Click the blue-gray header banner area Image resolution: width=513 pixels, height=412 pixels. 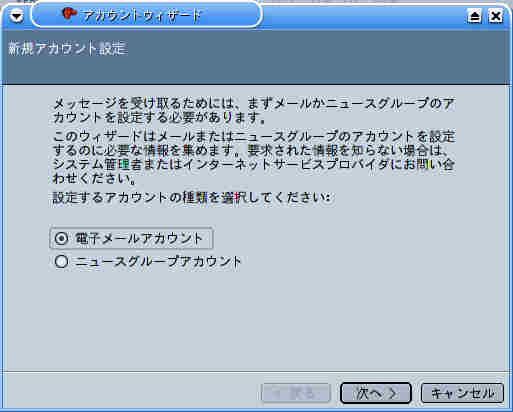pos(256,57)
